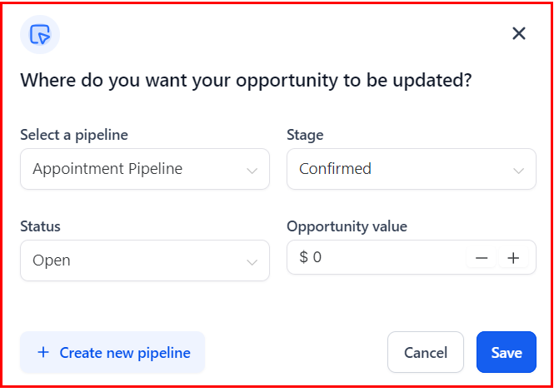This screenshot has height=392, width=554.
Task: Click the dollar sign in the value field
Action: pyautogui.click(x=303, y=258)
